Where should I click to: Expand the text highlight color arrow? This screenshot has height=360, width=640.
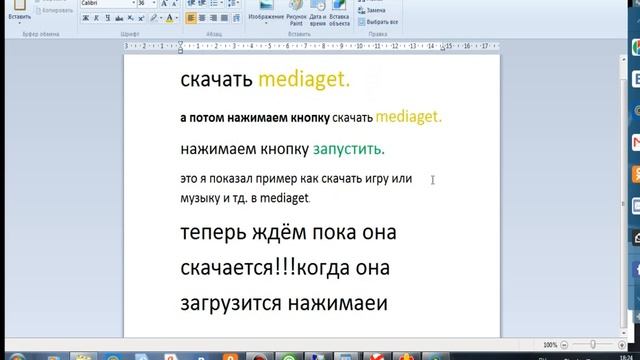tap(161, 18)
